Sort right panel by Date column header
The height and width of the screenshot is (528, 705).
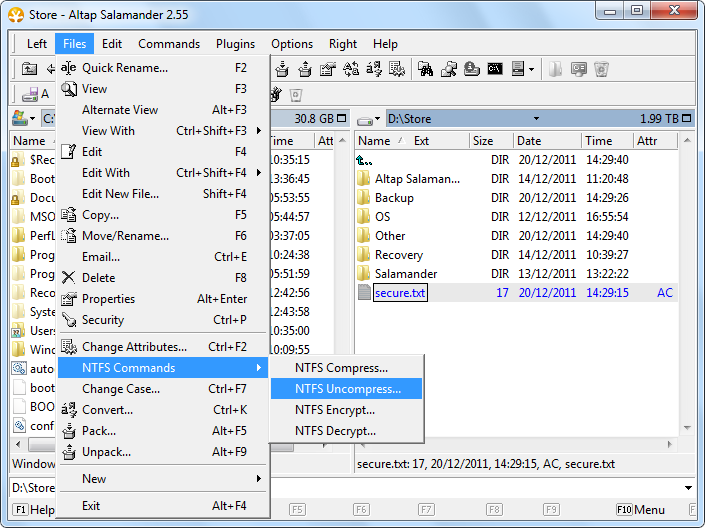tap(547, 141)
